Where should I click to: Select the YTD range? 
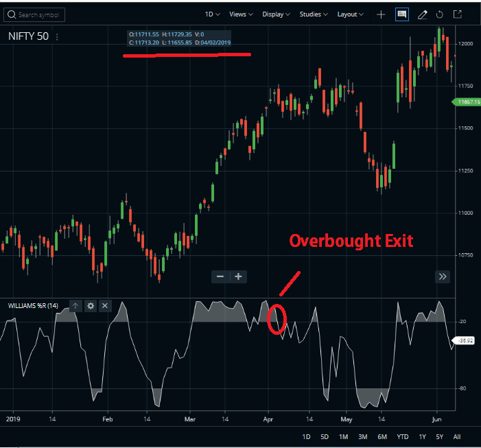point(403,436)
